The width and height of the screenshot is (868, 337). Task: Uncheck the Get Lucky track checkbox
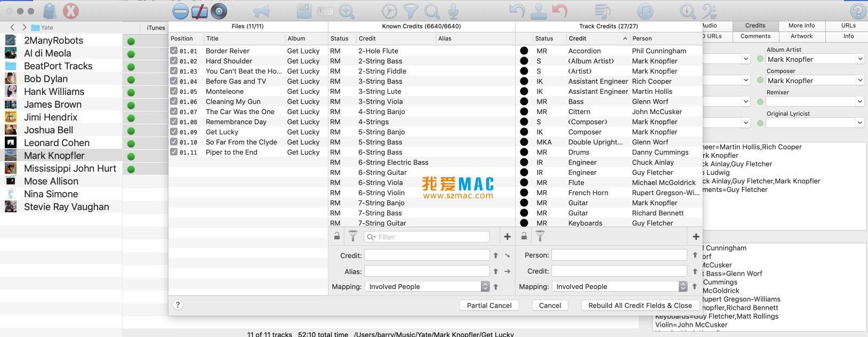pyautogui.click(x=174, y=132)
